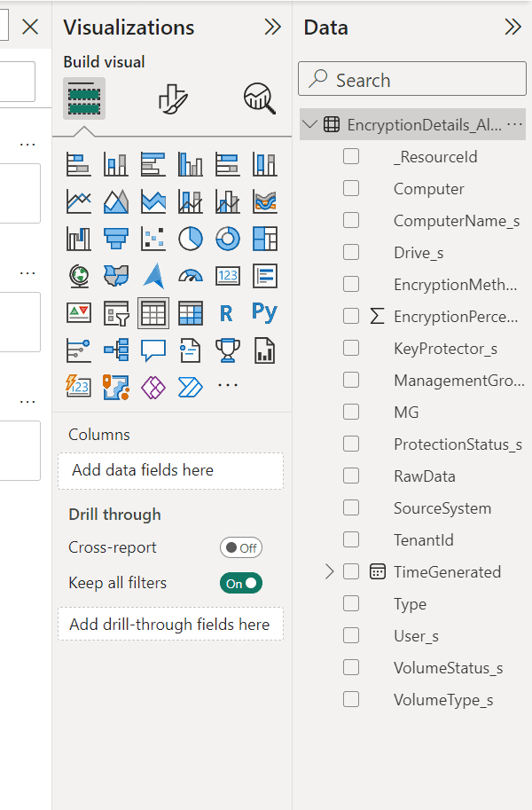The image size is (532, 810).
Task: Disable the Keep all filters toggle
Action: [241, 583]
